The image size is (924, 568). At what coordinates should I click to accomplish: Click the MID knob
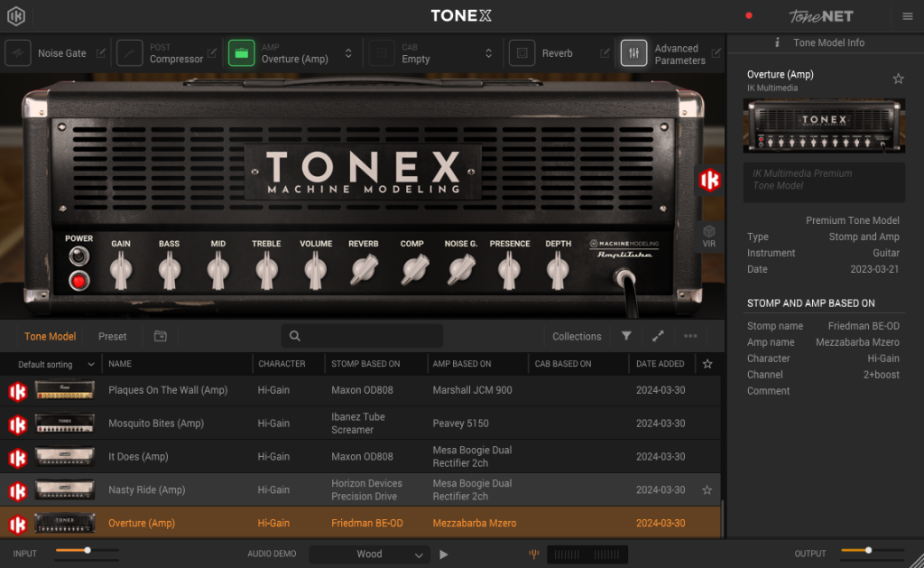pyautogui.click(x=218, y=271)
